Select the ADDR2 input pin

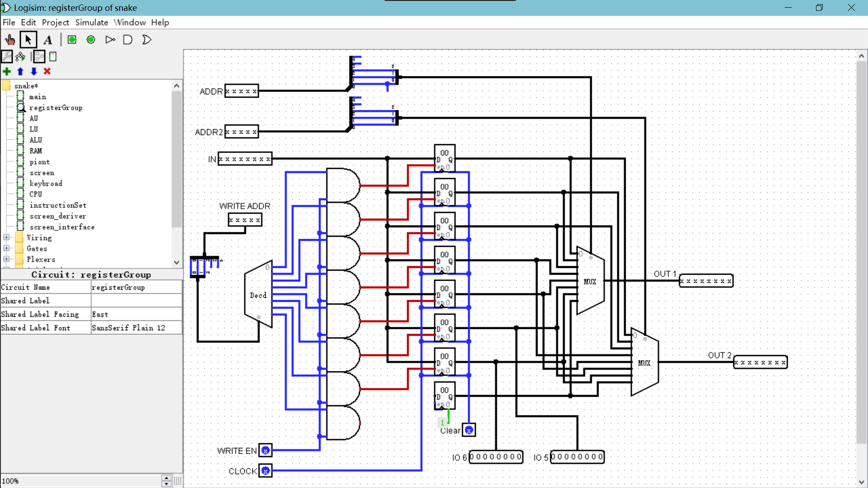point(241,132)
